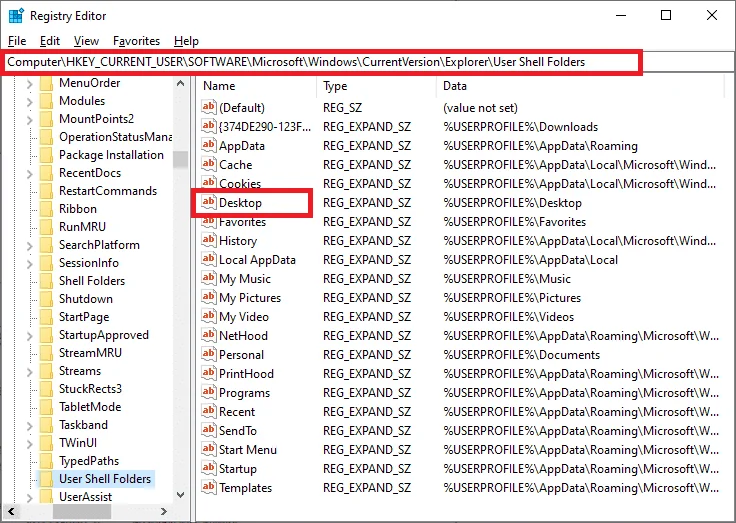Expand the SearchPlatform tree node
The width and height of the screenshot is (736, 523).
[x=30, y=245]
